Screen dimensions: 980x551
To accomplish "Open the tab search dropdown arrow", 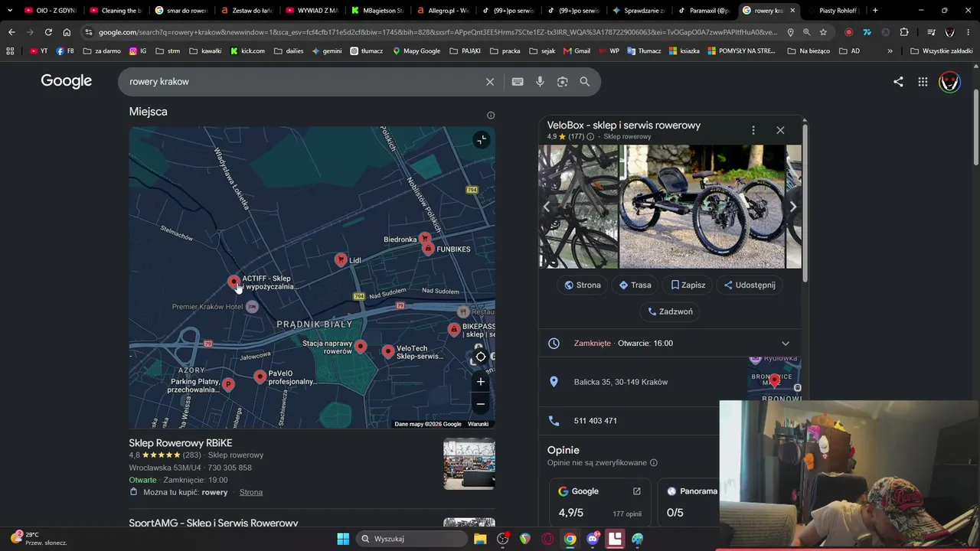I will 10,11.
